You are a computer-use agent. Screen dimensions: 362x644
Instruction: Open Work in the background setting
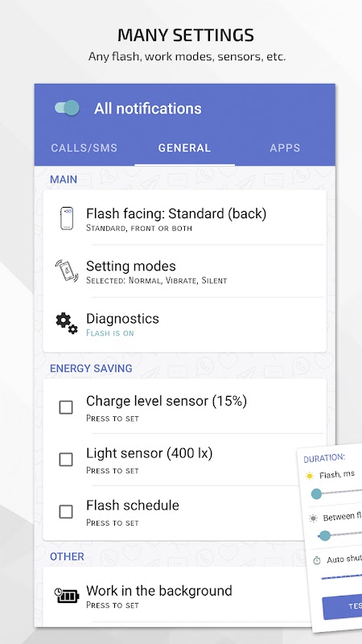(x=176, y=596)
